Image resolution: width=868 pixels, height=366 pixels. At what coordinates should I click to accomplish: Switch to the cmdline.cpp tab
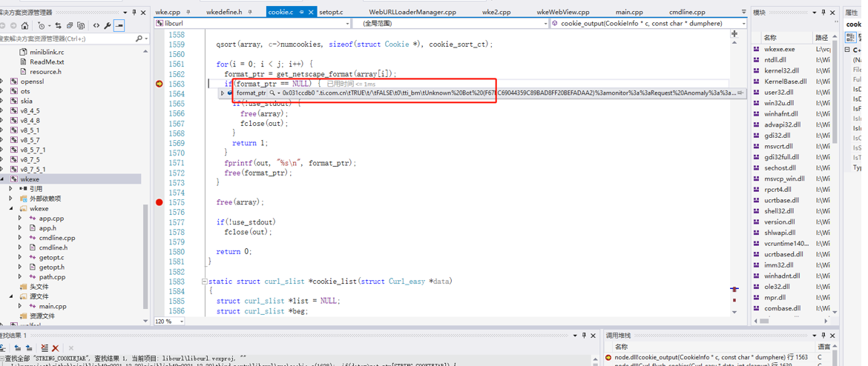click(x=687, y=12)
